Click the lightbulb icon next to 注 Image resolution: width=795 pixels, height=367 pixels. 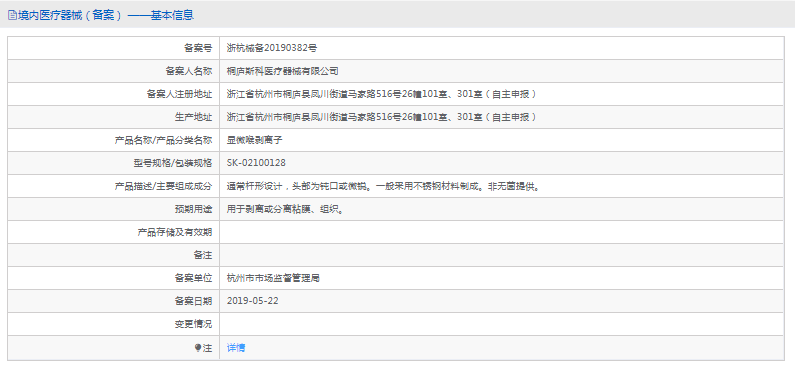(198, 348)
